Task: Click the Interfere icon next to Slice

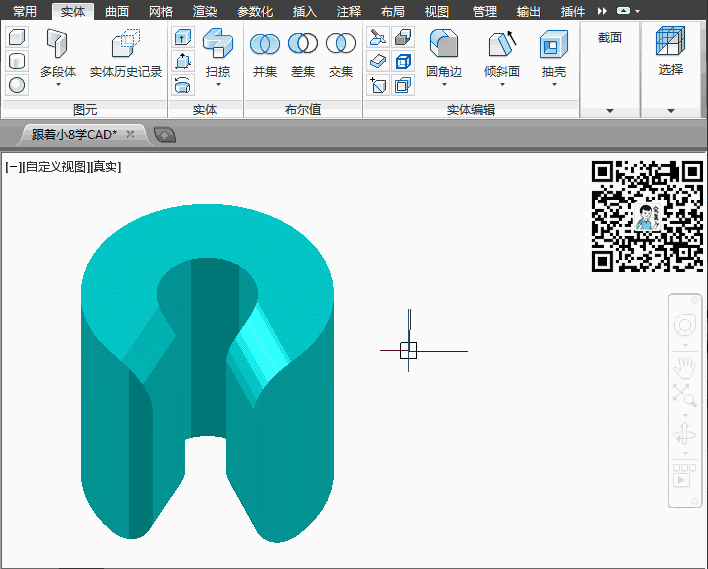Action: 403,37
